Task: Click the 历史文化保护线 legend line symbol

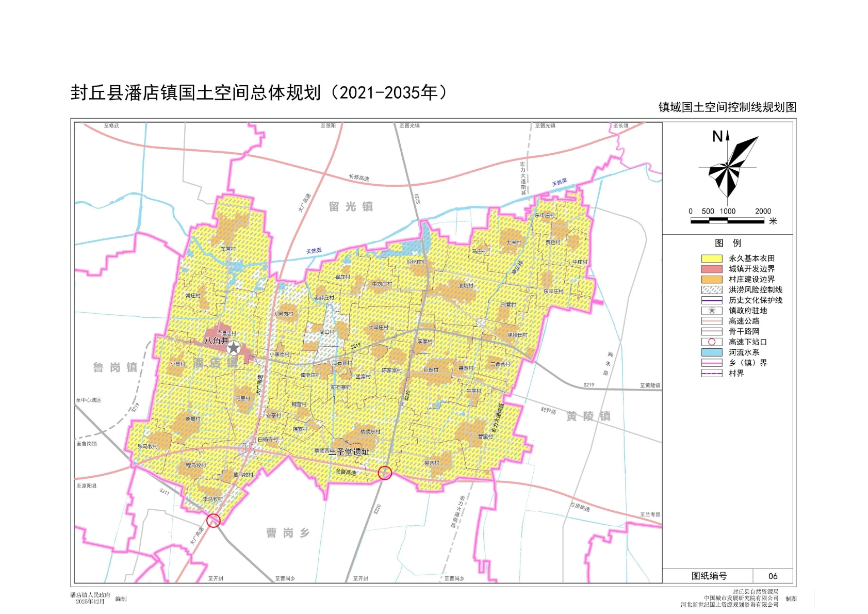Action: pyautogui.click(x=711, y=300)
